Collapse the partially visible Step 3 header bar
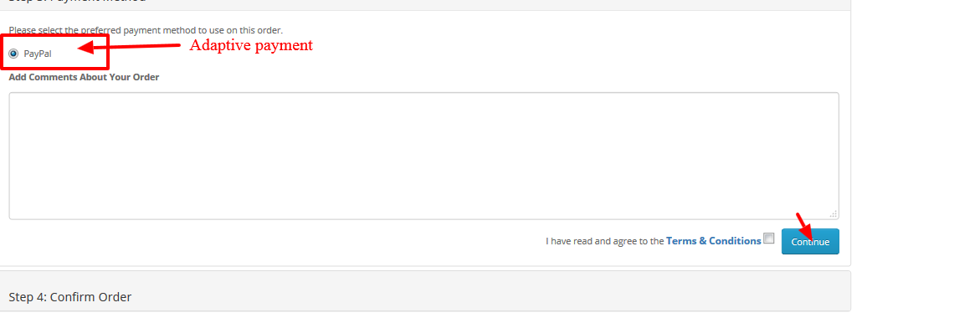 (425, 3)
